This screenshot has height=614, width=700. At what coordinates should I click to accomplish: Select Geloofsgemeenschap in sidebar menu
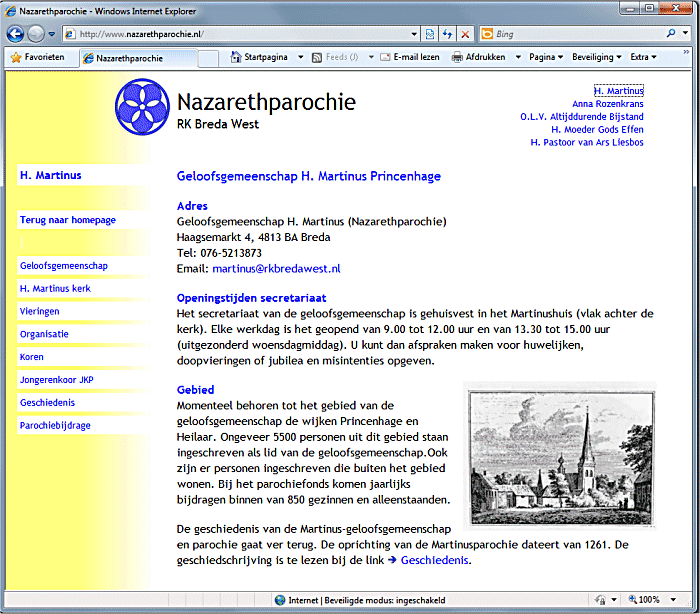(x=64, y=266)
